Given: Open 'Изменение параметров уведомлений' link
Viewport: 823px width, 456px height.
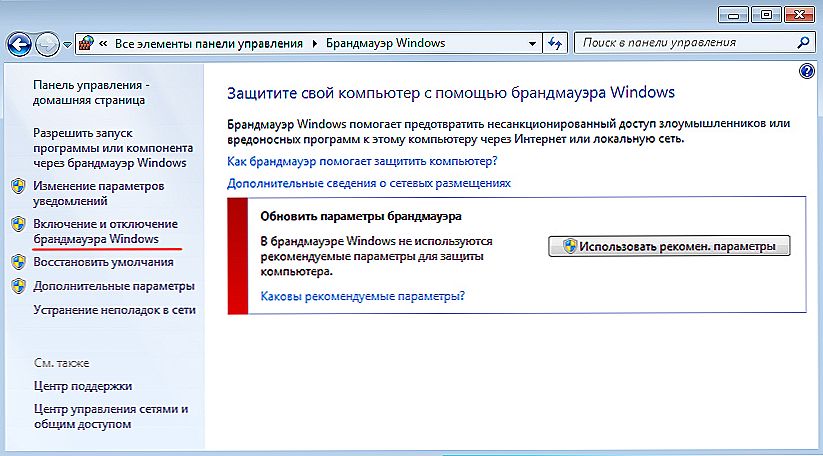Looking at the screenshot, I should [x=99, y=193].
